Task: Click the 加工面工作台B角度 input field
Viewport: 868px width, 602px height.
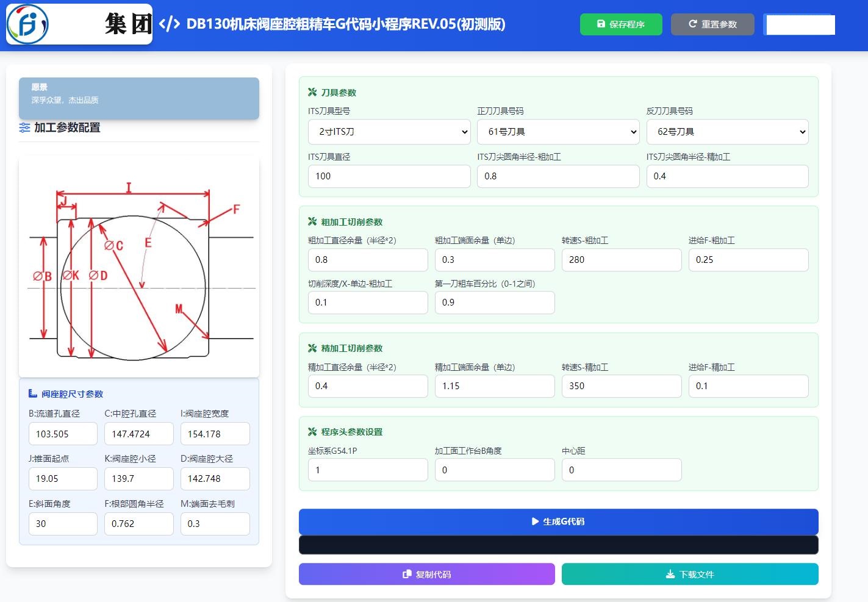Action: pos(495,470)
